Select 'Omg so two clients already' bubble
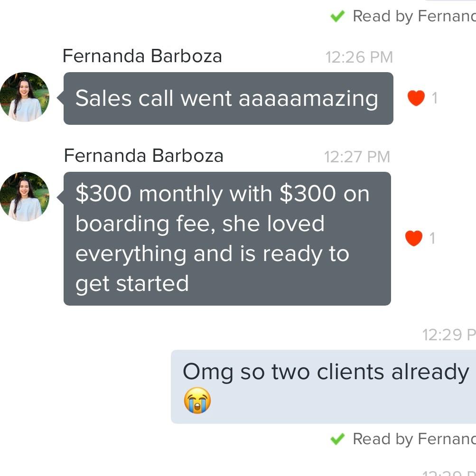Viewport: 476px width, 476px height. point(323,386)
